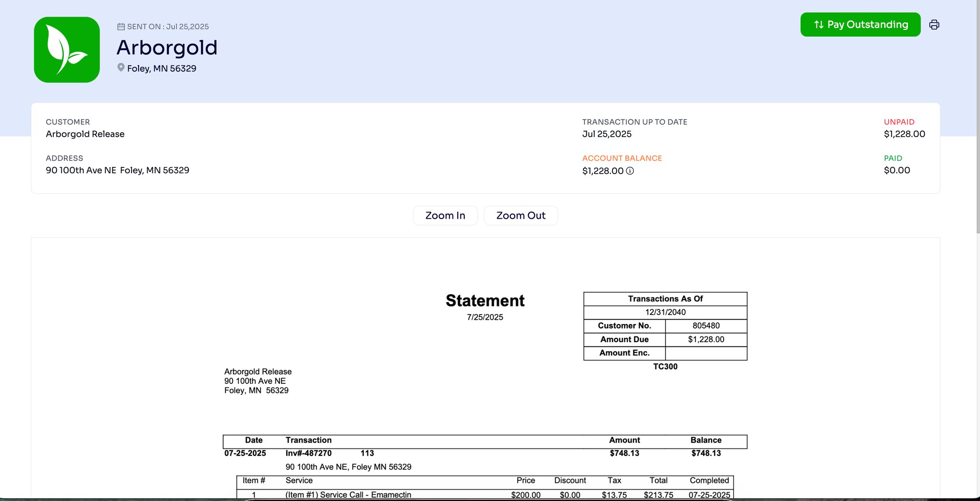Click the Amount Enc. label cell
The width and height of the screenshot is (980, 501).
624,353
